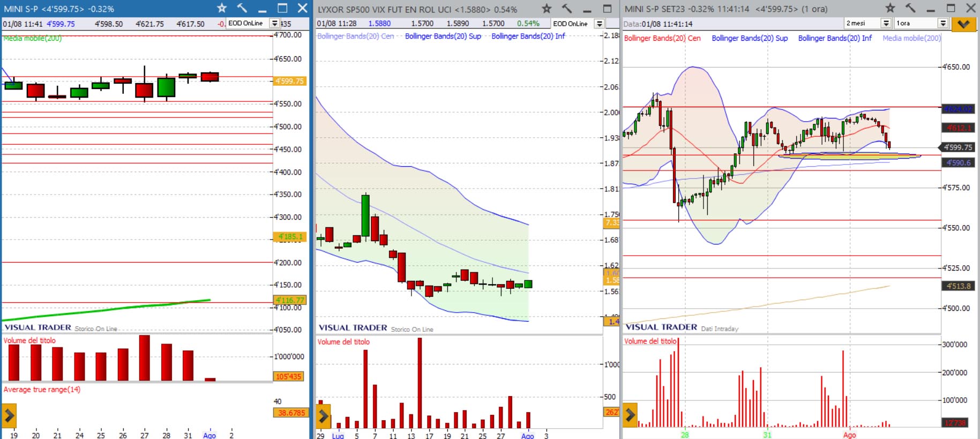The height and width of the screenshot is (439, 980).
Task: Close the MINI S-P daily window
Action: tap(303, 8)
